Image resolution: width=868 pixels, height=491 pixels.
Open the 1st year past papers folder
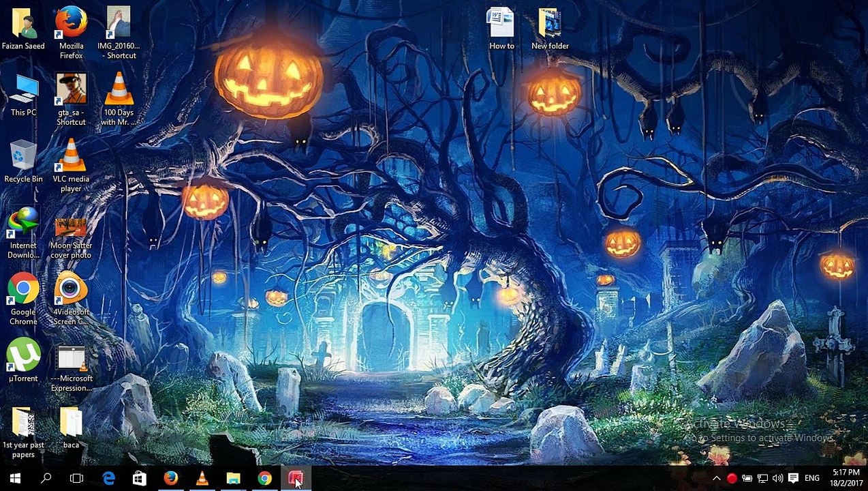[x=23, y=432]
